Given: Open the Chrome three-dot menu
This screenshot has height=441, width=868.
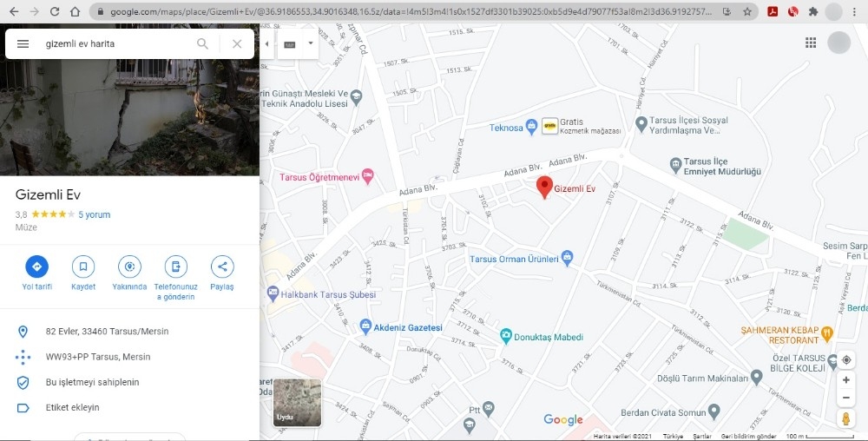Looking at the screenshot, I should coord(855,11).
